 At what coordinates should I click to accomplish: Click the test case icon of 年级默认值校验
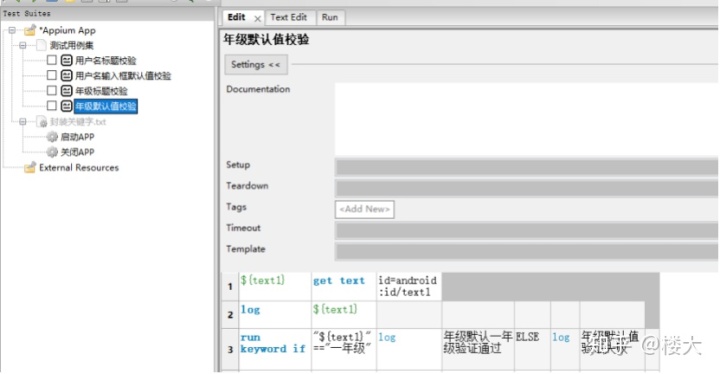click(x=67, y=106)
